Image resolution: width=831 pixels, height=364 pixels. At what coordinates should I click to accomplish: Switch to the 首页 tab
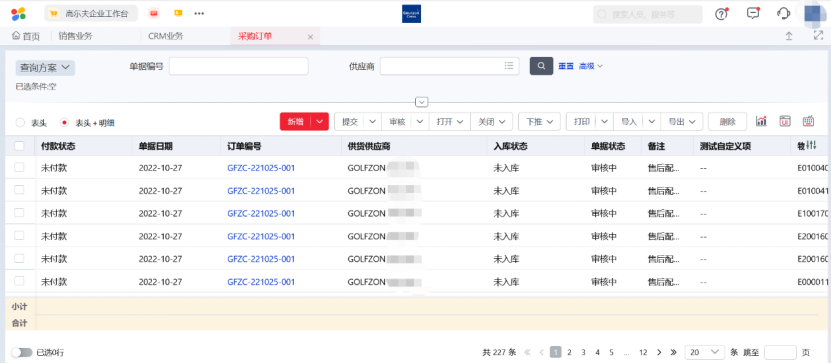(25, 36)
